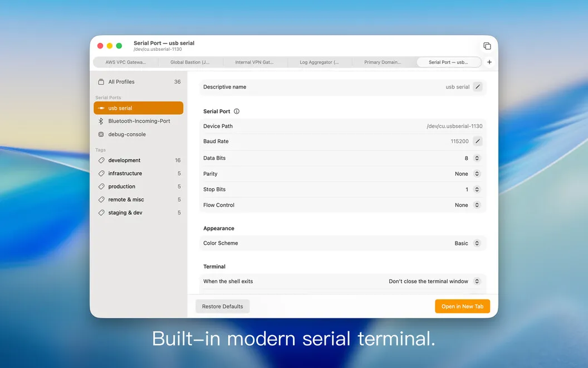Image resolution: width=588 pixels, height=368 pixels.
Task: Click the staging & dev tag icon
Action: (x=101, y=212)
